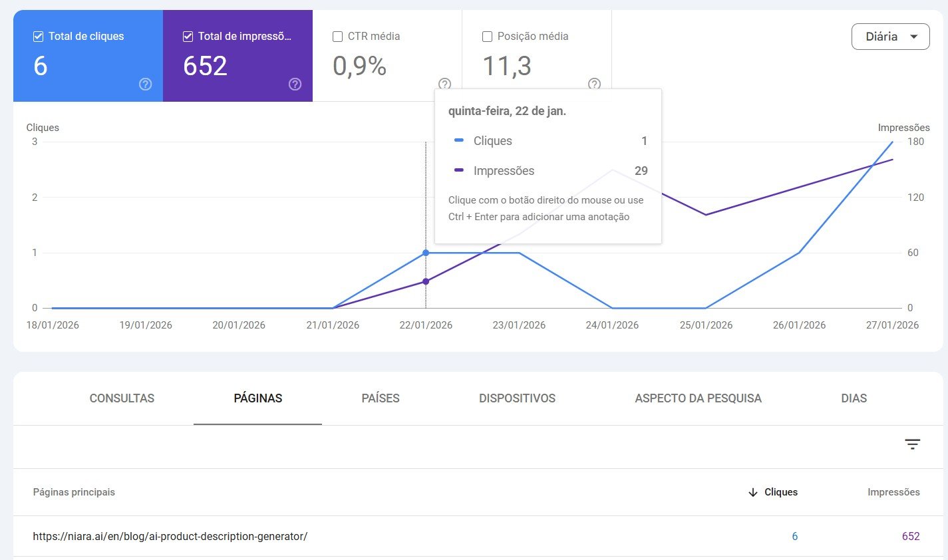The width and height of the screenshot is (948, 560).
Task: Click help icon on Total de cliques card
Action: [145, 84]
